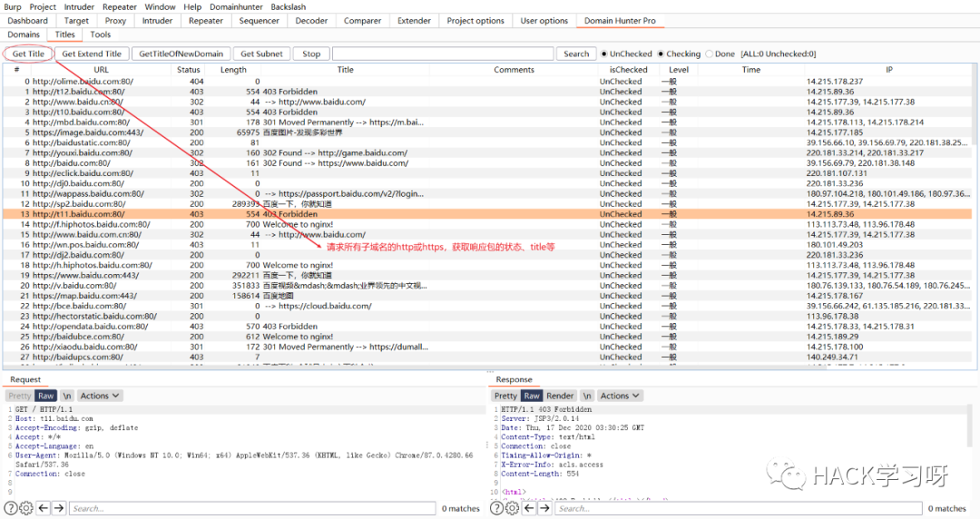
Task: Click the Get Extend Title button
Action: 92,54
